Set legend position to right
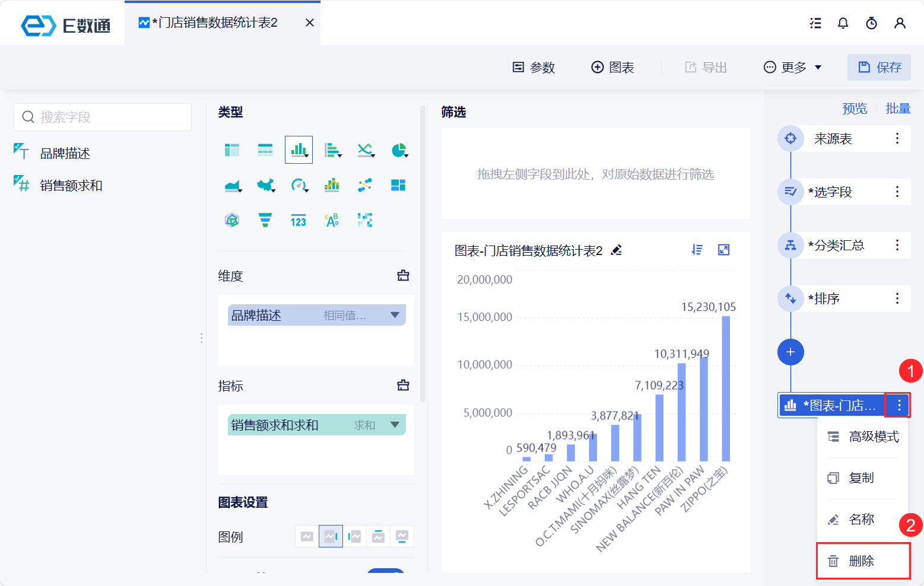Viewport: 924px width, 586px height. point(331,536)
